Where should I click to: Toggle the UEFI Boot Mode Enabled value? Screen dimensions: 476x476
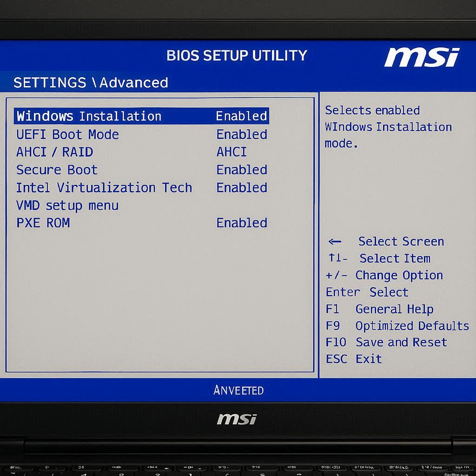click(242, 135)
